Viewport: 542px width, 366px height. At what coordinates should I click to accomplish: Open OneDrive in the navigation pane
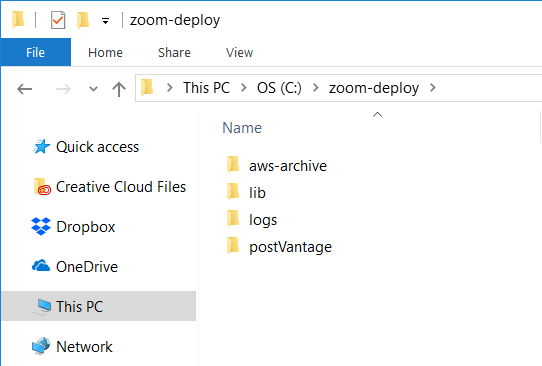75,267
